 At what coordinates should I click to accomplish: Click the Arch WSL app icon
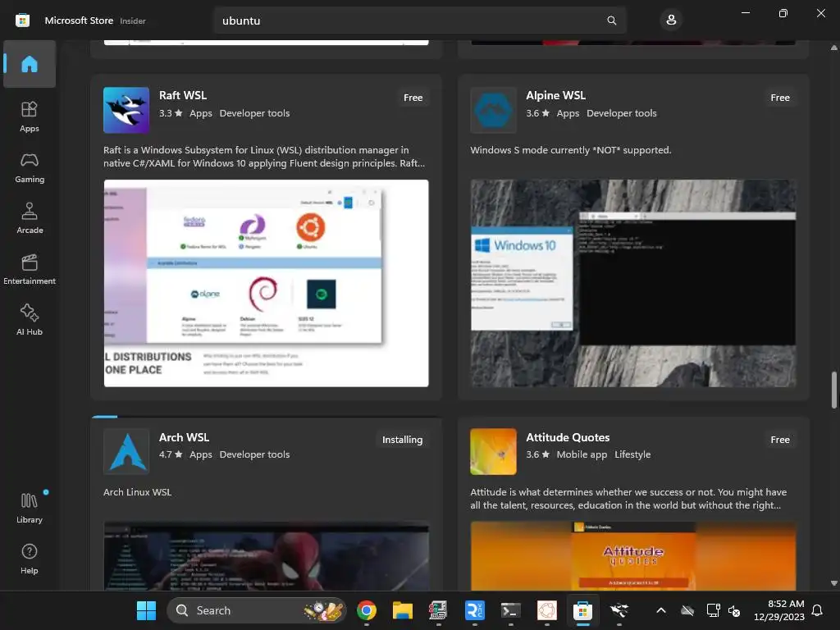click(126, 451)
